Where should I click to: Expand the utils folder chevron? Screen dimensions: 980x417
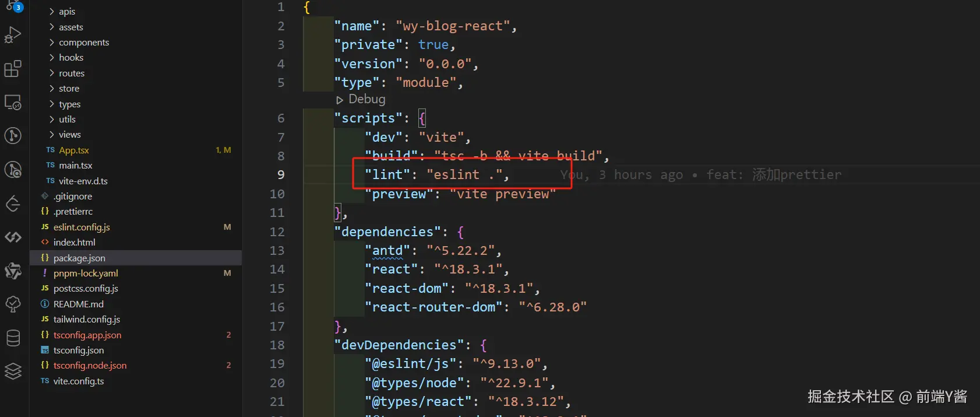coord(52,119)
